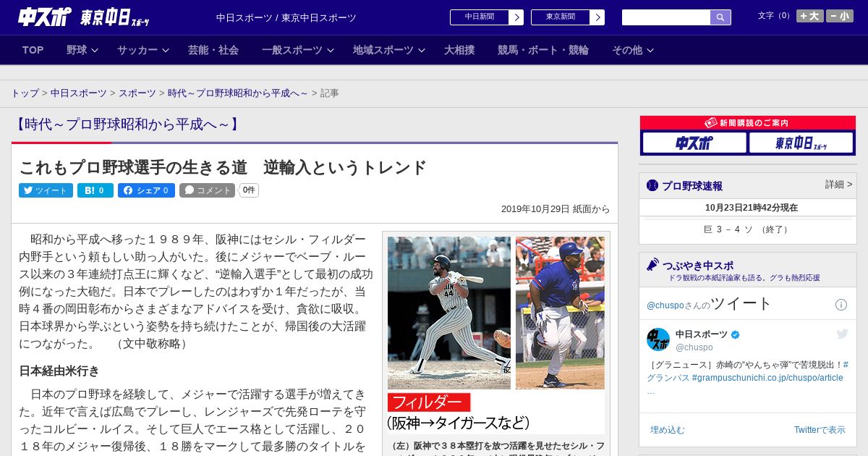Viewport: 868px width, 456px height.
Task: Click verified badge next to 中日スポーツ
Action: click(736, 334)
